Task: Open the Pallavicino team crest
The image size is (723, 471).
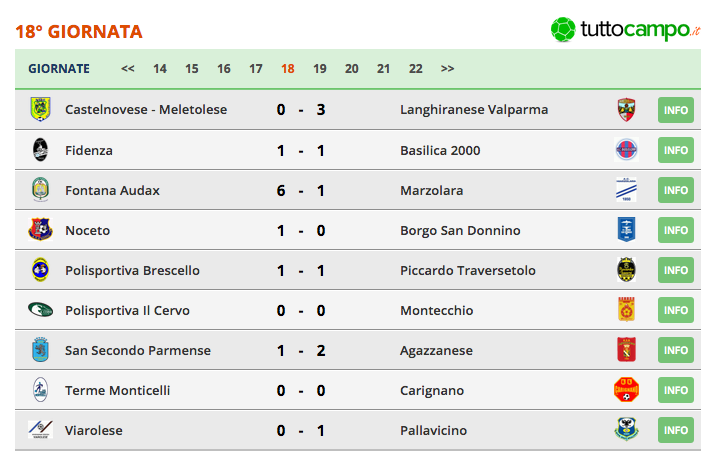Action: [x=626, y=429]
